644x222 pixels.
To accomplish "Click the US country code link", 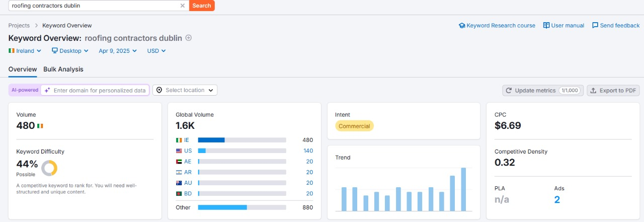I will pyautogui.click(x=188, y=151).
